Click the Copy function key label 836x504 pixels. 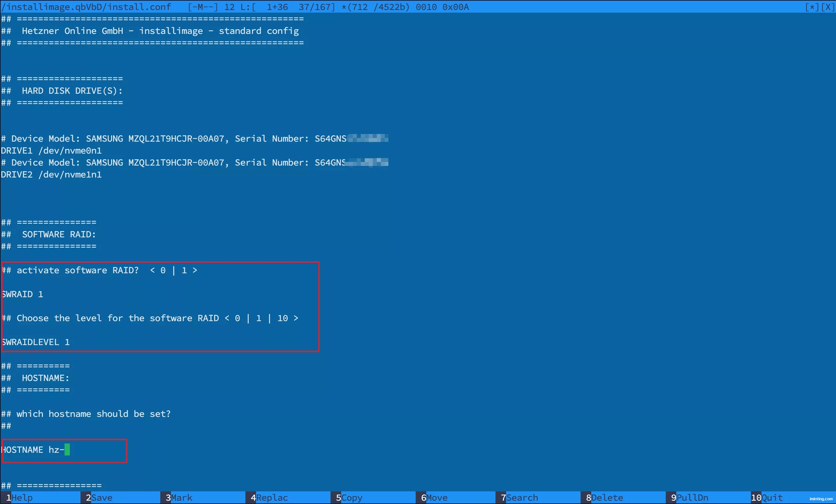pos(351,498)
